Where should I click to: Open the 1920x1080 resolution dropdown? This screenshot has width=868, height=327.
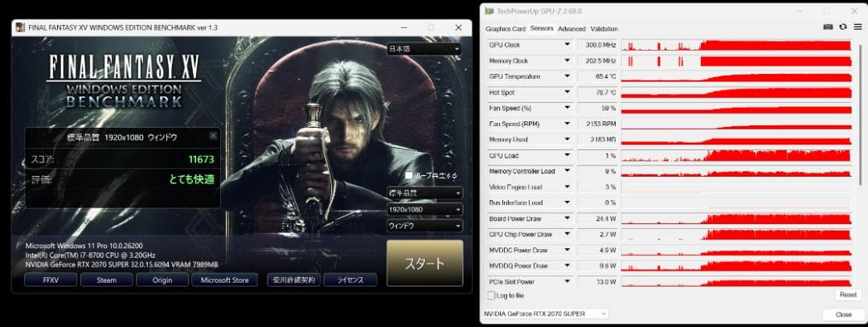[424, 210]
